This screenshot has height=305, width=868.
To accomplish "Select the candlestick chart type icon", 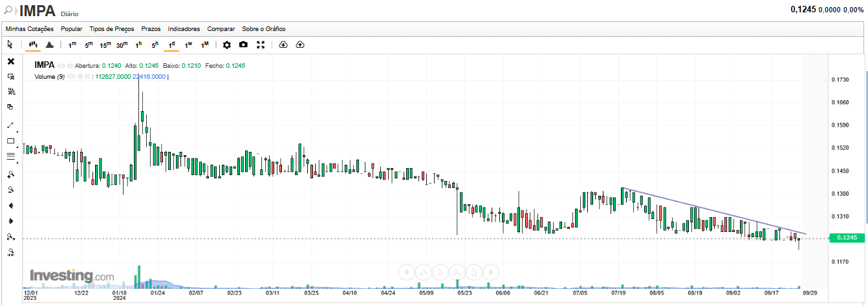I will (32, 45).
